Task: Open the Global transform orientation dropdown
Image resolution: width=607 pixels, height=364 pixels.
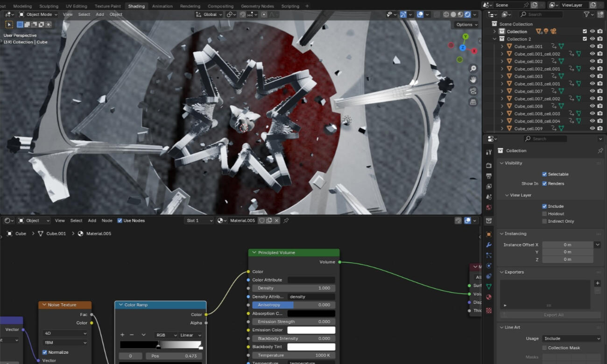Action: pos(210,14)
